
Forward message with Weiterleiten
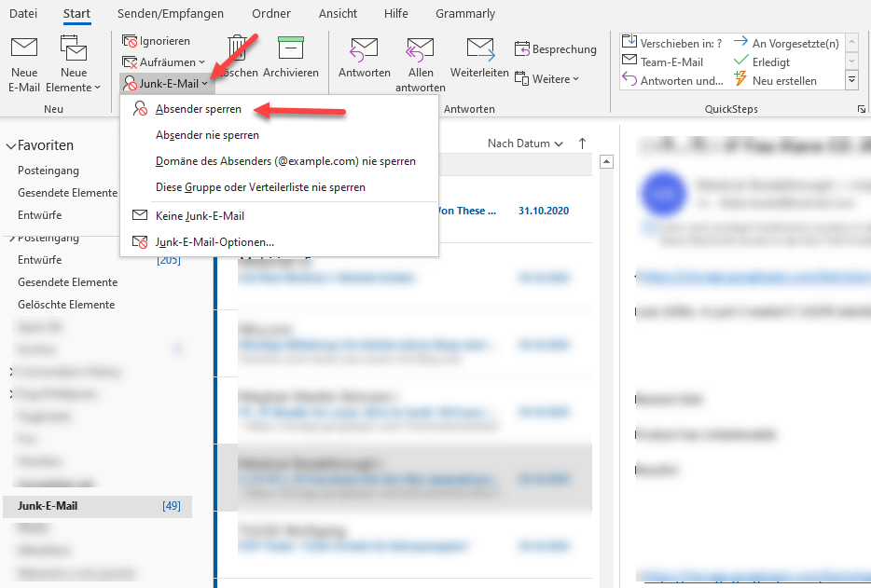pyautogui.click(x=479, y=58)
